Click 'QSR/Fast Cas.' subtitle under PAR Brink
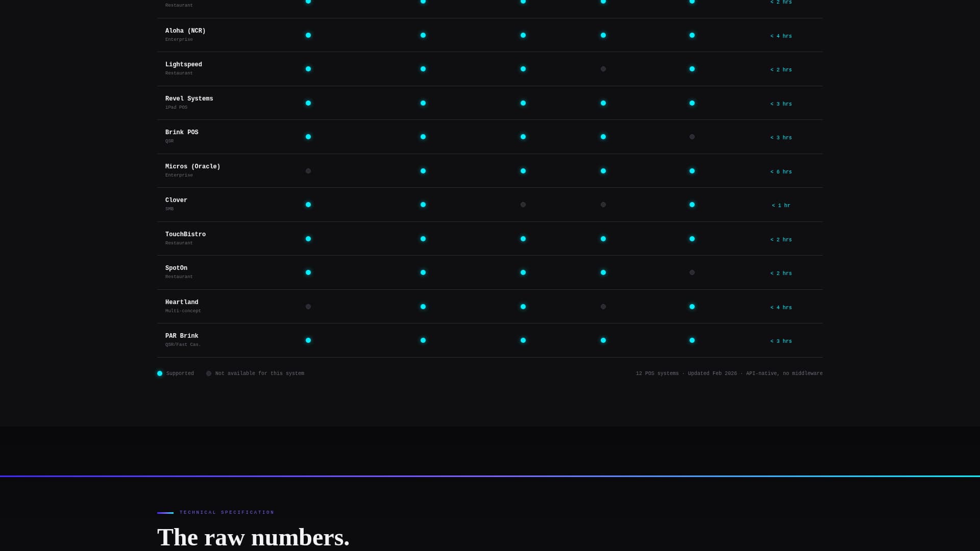This screenshot has height=551, width=980. point(183,345)
